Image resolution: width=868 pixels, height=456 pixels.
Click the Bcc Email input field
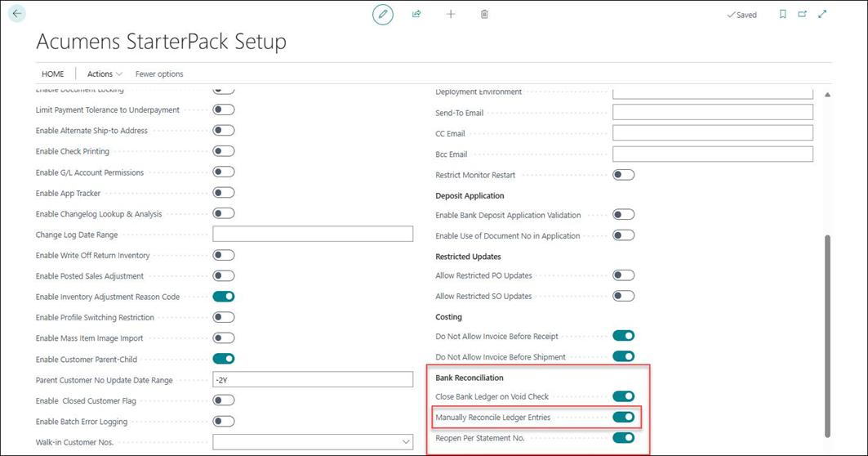tap(713, 154)
